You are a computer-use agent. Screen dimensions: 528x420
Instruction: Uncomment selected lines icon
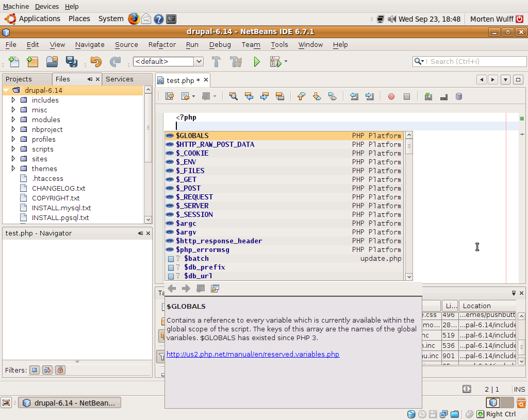pos(444,96)
